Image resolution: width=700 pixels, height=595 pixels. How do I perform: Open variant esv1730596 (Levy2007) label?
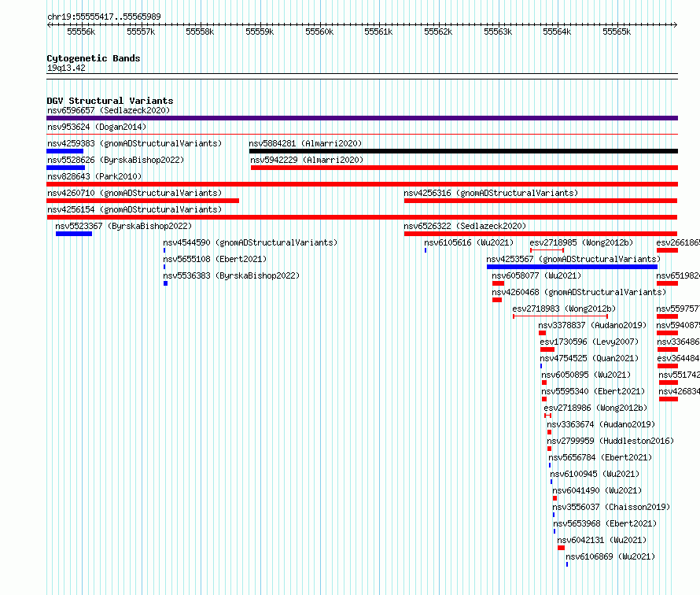point(589,342)
